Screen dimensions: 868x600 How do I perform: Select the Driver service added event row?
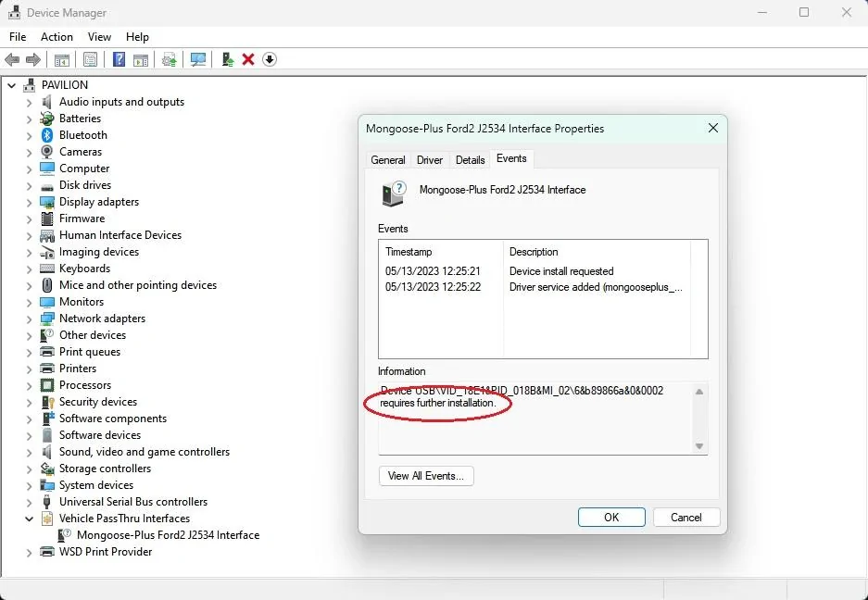tap(535, 287)
